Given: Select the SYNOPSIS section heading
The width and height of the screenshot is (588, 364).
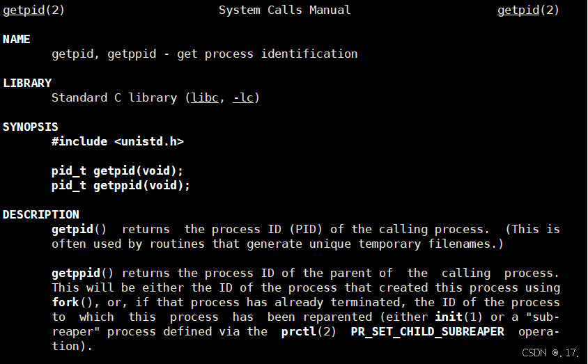Looking at the screenshot, I should pyautogui.click(x=31, y=127).
